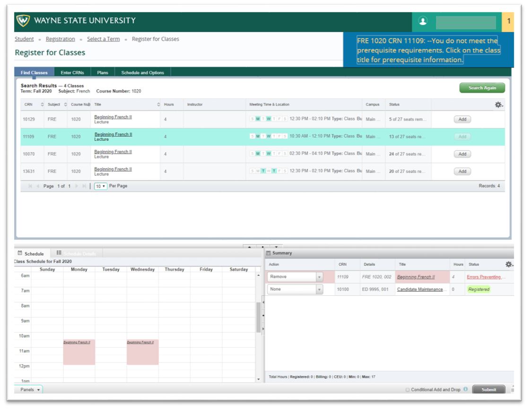Click the Search Again button
Screen dimensions: 532x414
click(x=482, y=88)
